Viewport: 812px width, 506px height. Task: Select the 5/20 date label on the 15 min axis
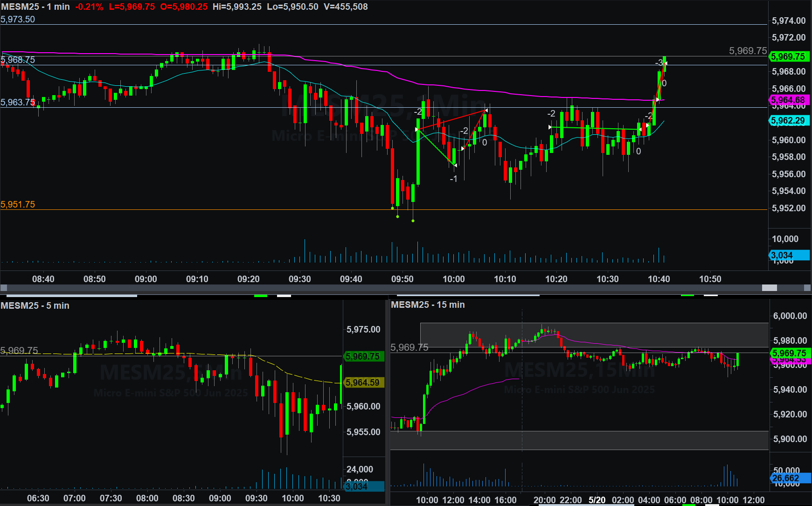point(597,500)
